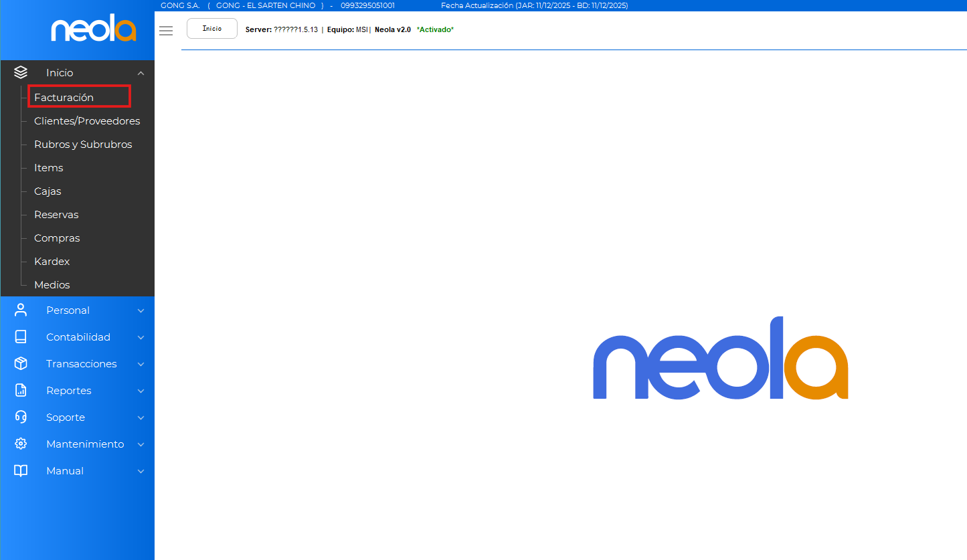Screen dimensions: 967x560
Task: Collapse the Inicio section chevron
Action: coord(141,73)
